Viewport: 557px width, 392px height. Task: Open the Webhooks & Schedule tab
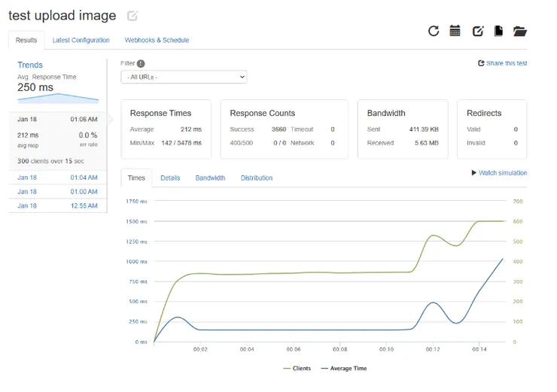tap(157, 41)
